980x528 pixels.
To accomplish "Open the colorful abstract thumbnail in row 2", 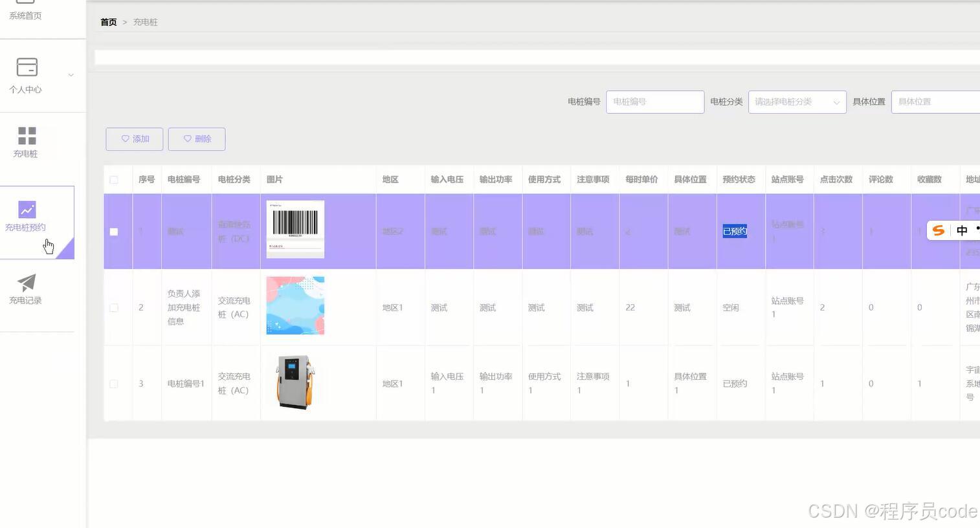I will click(295, 305).
